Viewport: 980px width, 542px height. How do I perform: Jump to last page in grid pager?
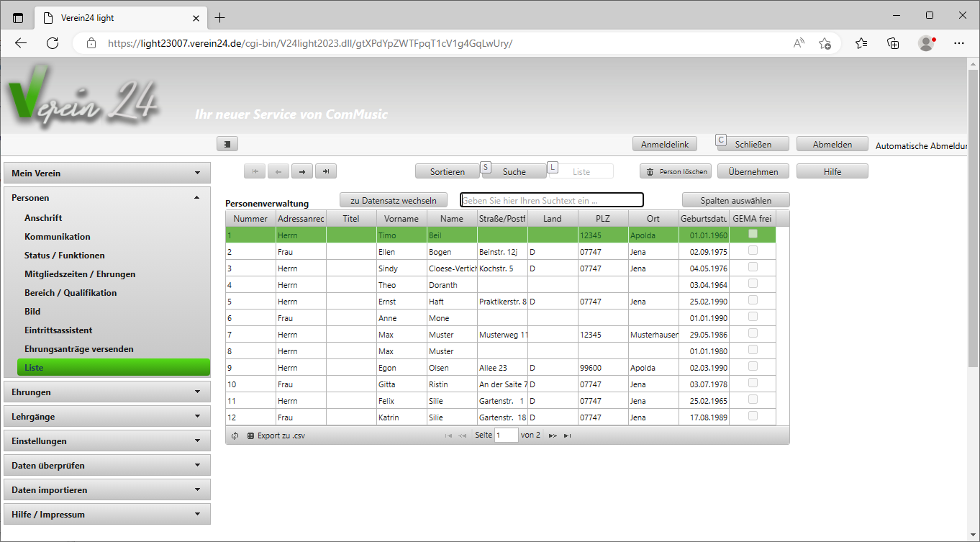point(567,435)
